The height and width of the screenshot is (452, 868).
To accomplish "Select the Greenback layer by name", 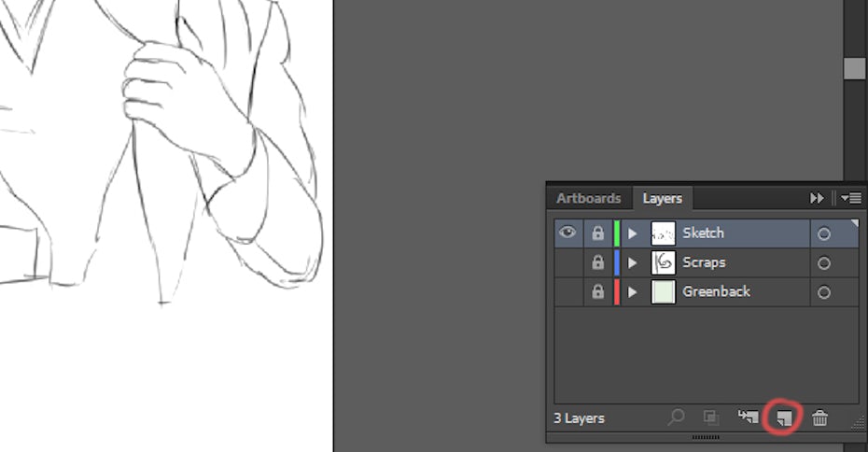I will [x=716, y=291].
